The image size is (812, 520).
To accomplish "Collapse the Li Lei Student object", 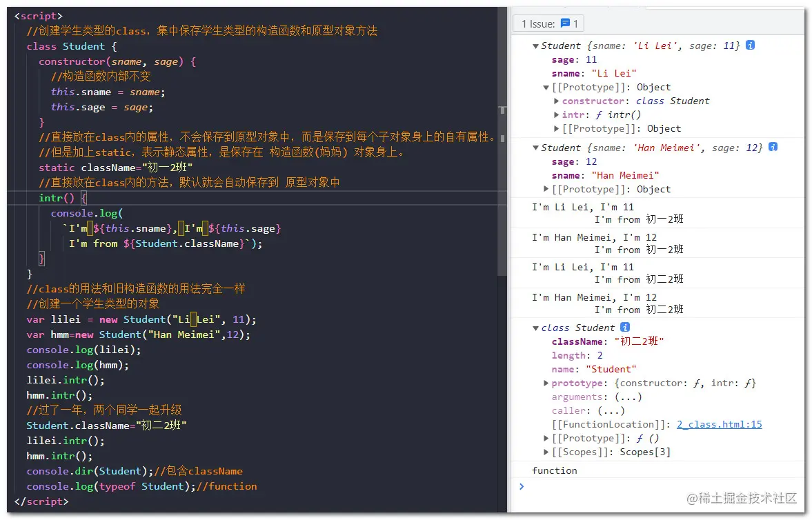I will point(535,46).
